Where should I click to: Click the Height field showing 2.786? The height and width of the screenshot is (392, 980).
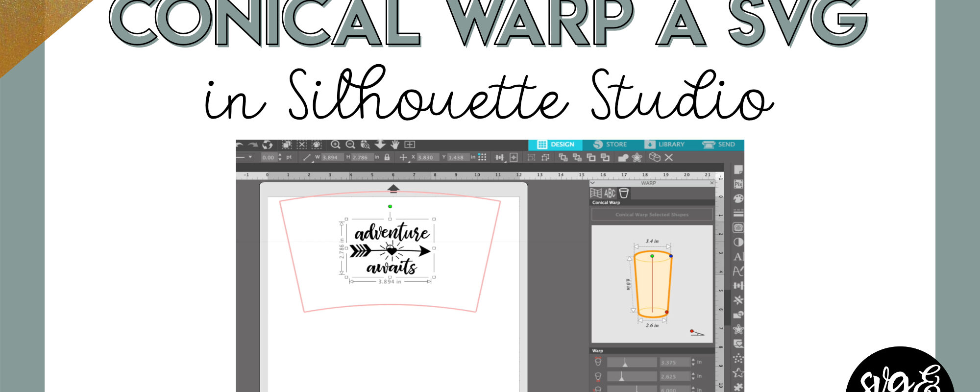pyautogui.click(x=363, y=157)
